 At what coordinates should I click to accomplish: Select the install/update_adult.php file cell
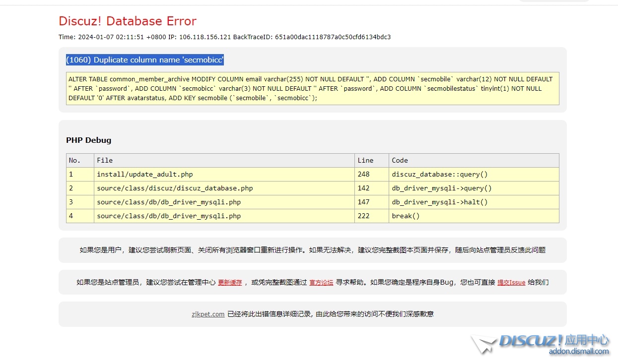145,174
